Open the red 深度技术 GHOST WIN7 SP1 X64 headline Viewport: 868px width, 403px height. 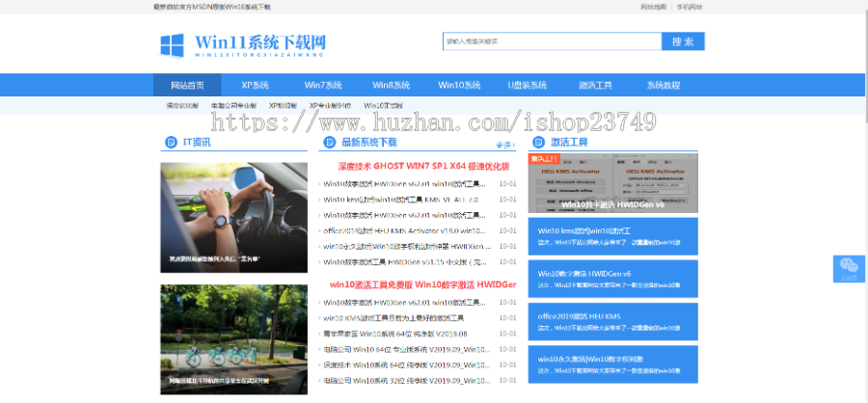[423, 166]
